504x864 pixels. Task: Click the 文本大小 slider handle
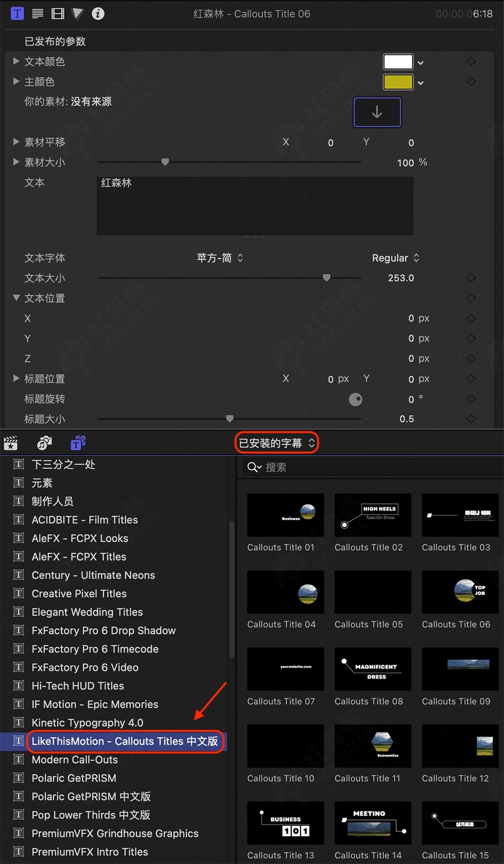point(326,278)
